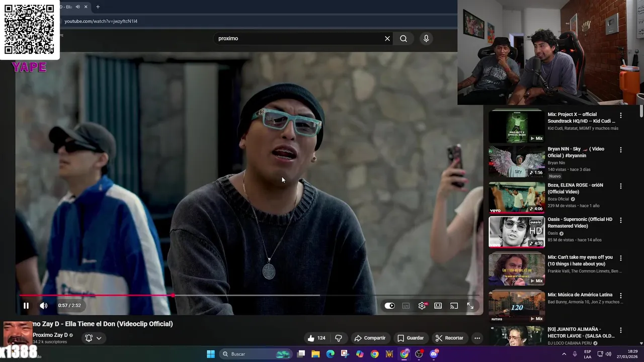The image size is (644, 362).
Task: Switch ESP LAA keyboard language
Action: tap(588, 354)
